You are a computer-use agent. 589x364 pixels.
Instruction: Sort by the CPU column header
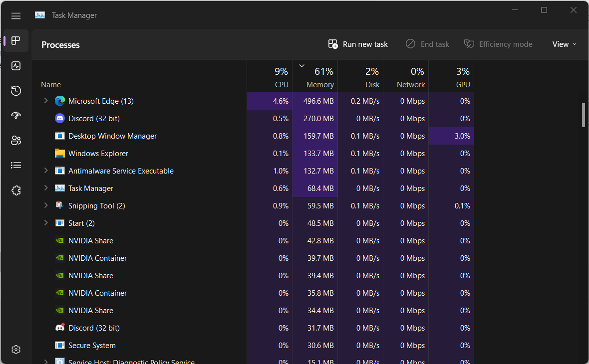(x=270, y=76)
